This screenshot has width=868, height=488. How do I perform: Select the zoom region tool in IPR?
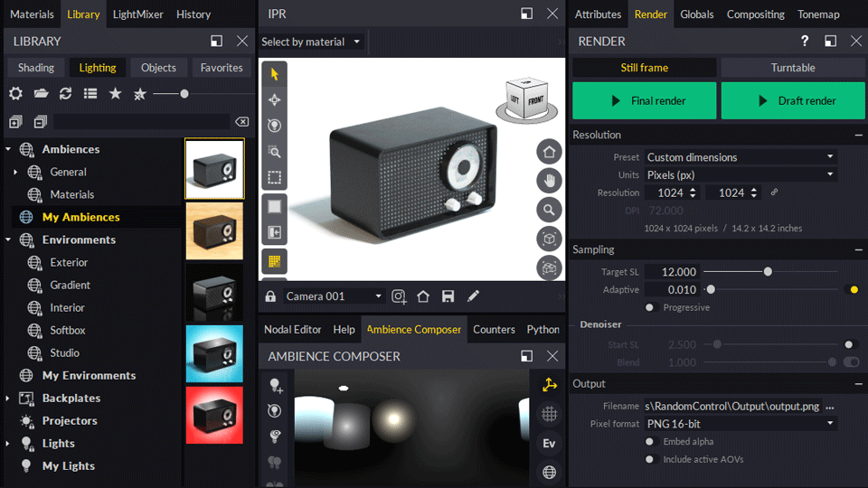pyautogui.click(x=275, y=152)
